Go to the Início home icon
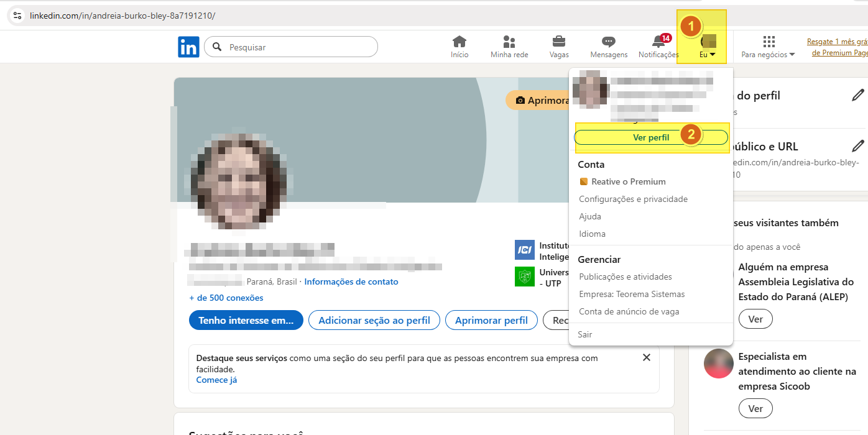868x435 pixels. (x=459, y=47)
